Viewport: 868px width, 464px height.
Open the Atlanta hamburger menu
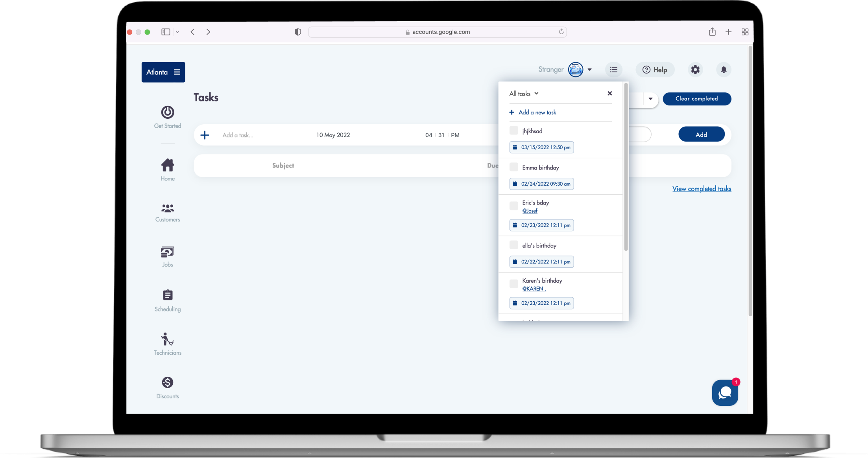click(177, 72)
